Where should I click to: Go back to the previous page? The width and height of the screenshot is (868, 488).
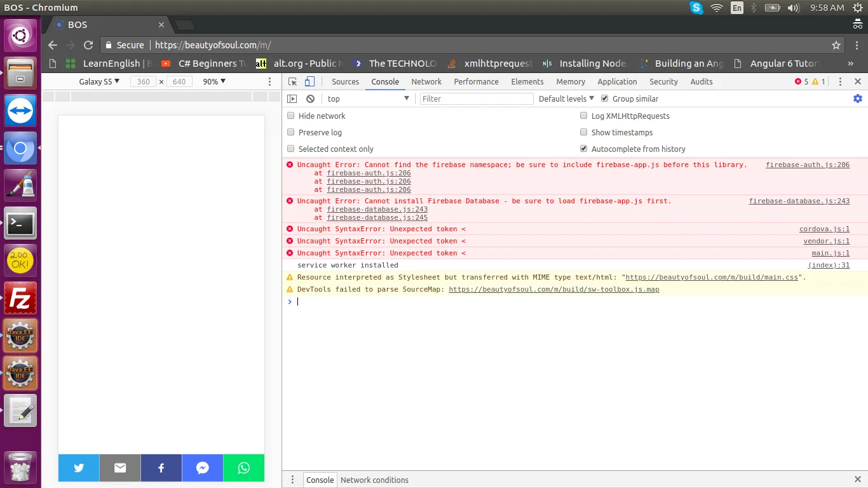[53, 45]
